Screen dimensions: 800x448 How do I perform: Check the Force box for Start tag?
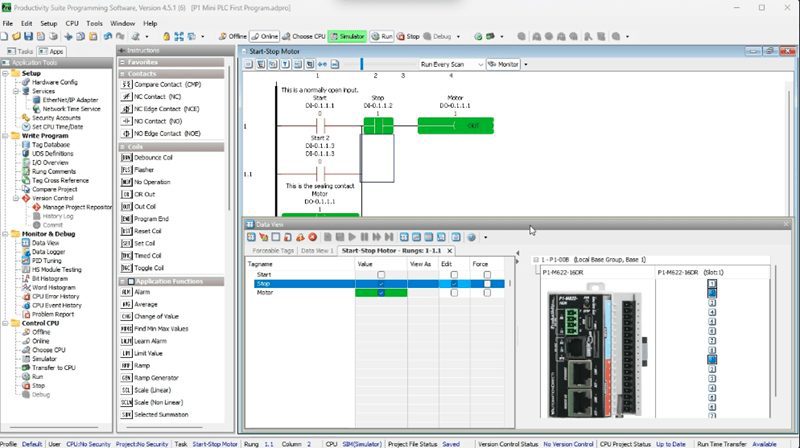point(487,274)
